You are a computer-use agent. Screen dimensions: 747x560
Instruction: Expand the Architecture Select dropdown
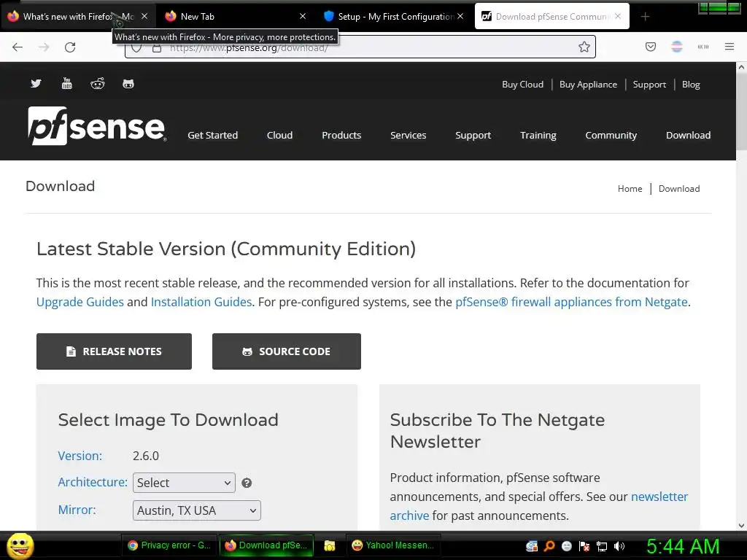pos(184,483)
